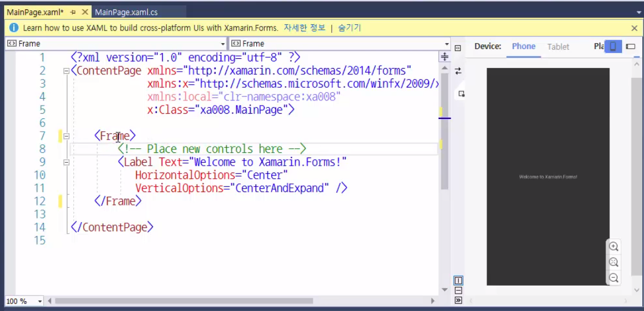Fit preview to window zoom icon
This screenshot has height=311, width=644.
(613, 262)
